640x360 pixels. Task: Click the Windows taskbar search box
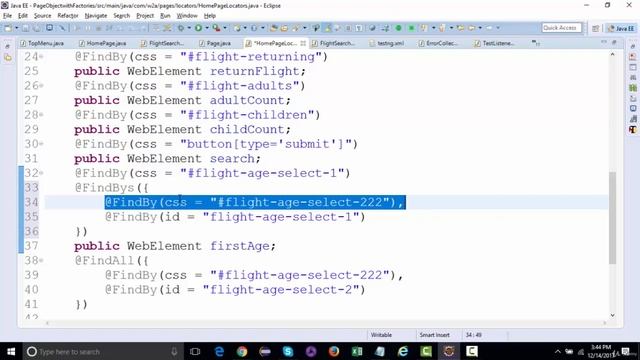[x=102, y=351]
